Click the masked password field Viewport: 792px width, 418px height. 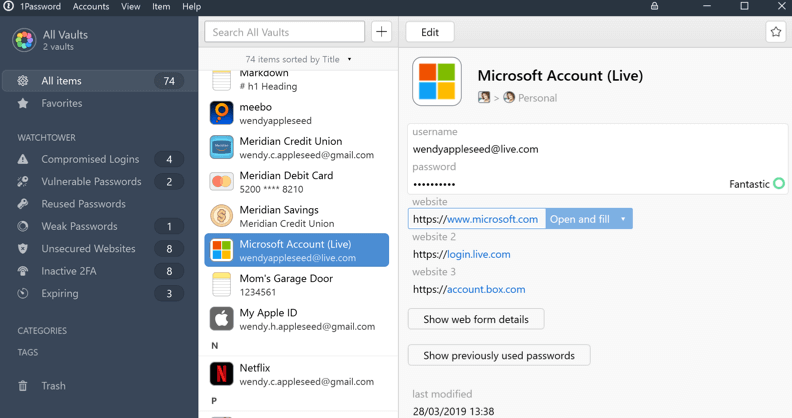click(434, 184)
